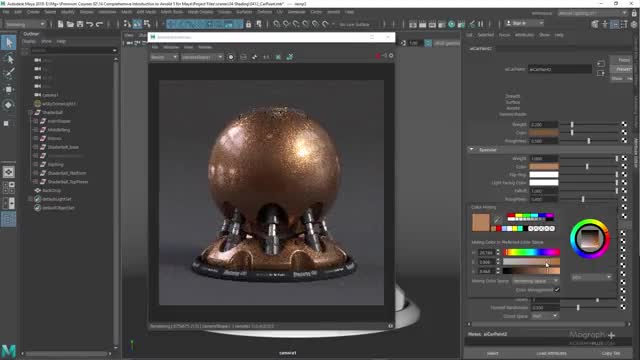The image size is (640, 360).
Task: Open the Window menu in Arnold RenderView
Action: (x=171, y=47)
